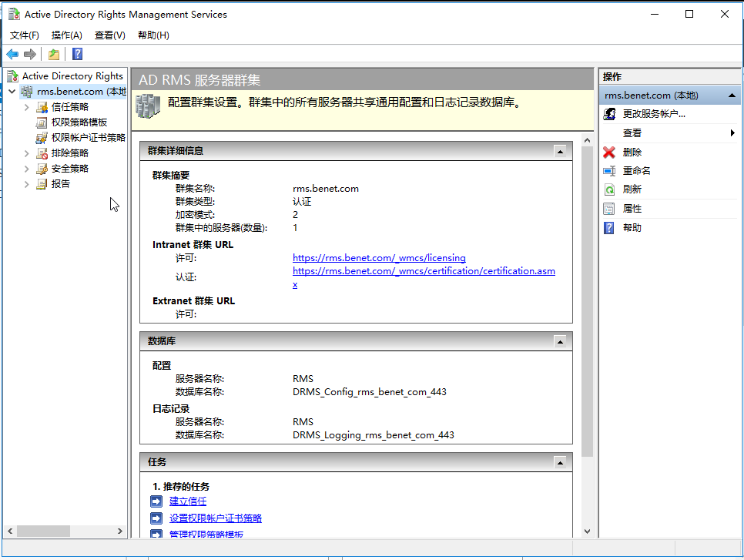Viewport: 744px width, 560px height.
Task: Click the 排除策略 tree icon
Action: tap(42, 153)
